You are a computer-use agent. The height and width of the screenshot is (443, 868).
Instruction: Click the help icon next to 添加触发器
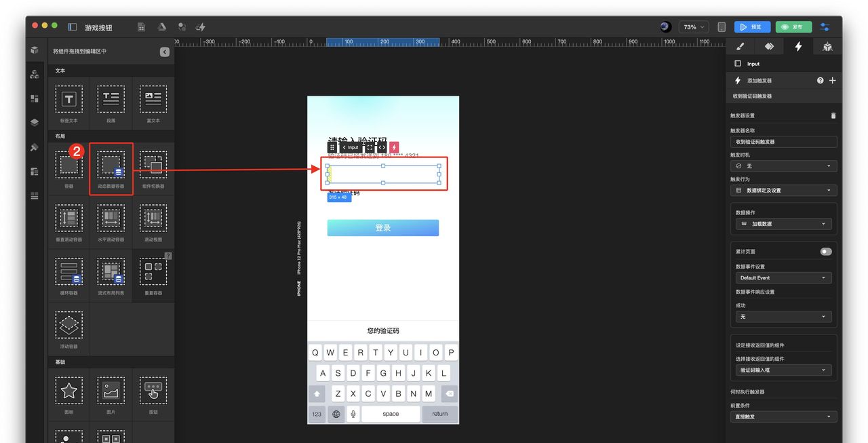[x=821, y=80]
